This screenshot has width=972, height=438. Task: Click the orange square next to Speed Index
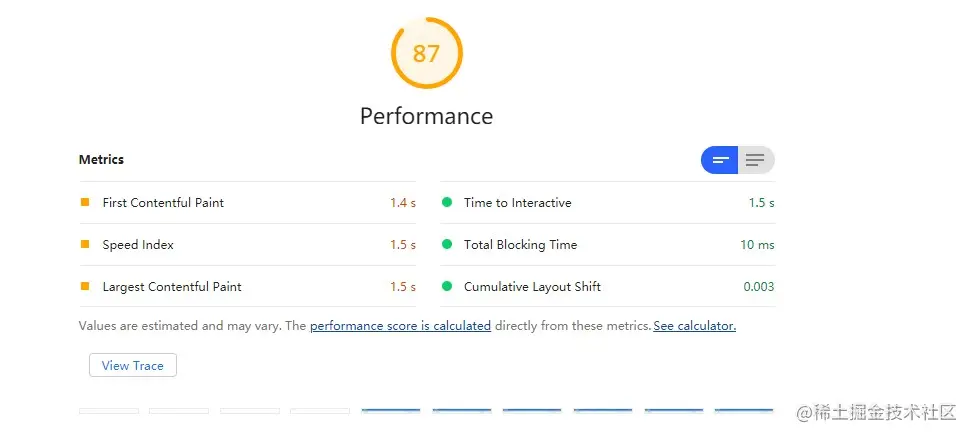(85, 244)
